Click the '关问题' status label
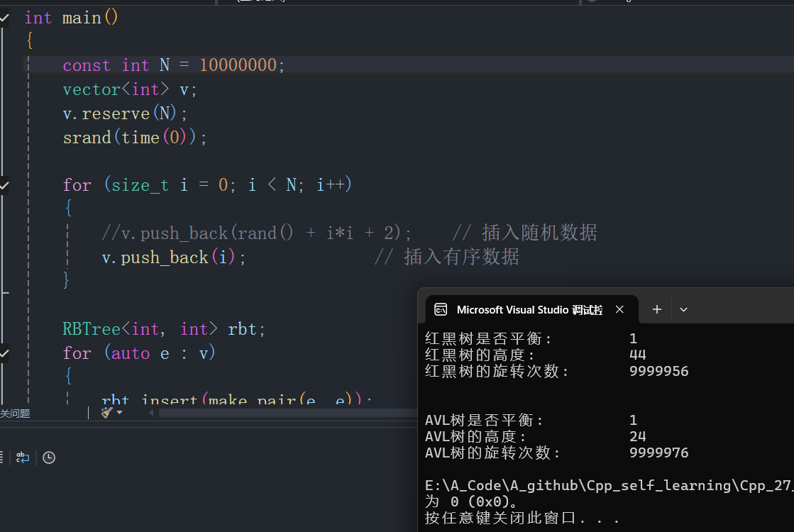 (15, 414)
